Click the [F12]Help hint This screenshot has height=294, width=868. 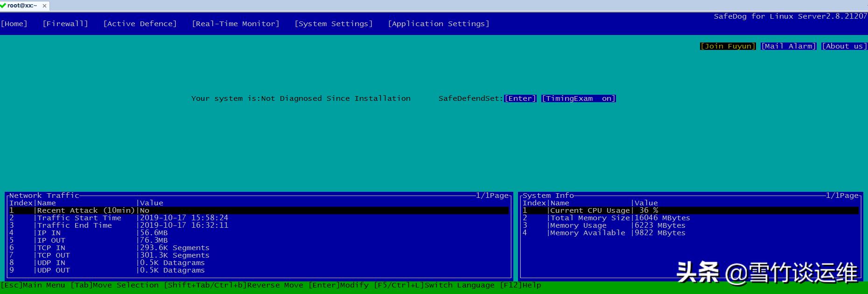point(520,285)
